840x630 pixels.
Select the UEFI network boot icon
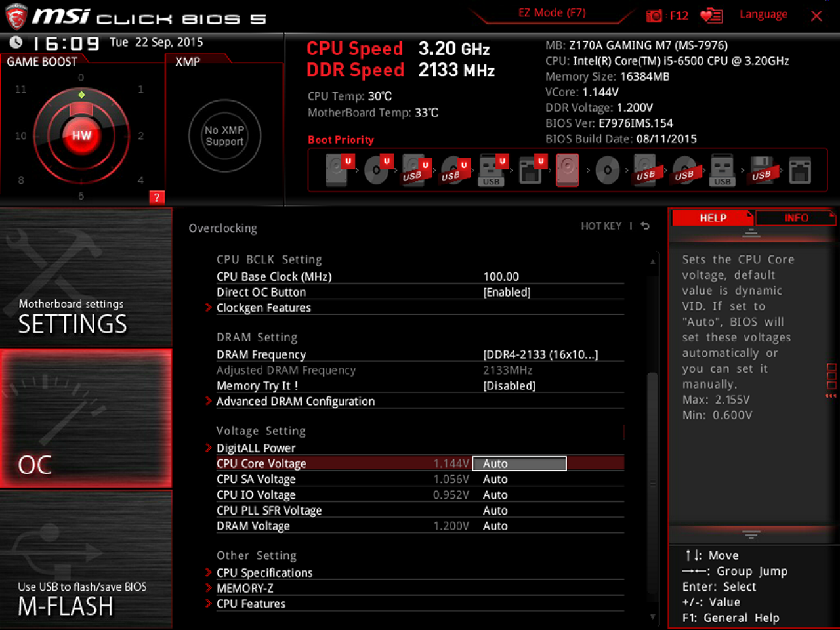530,170
